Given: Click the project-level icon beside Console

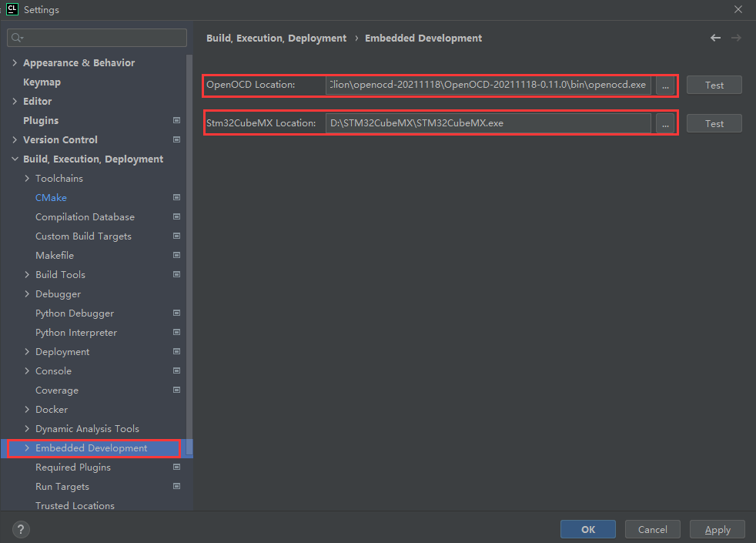Looking at the screenshot, I should [176, 370].
